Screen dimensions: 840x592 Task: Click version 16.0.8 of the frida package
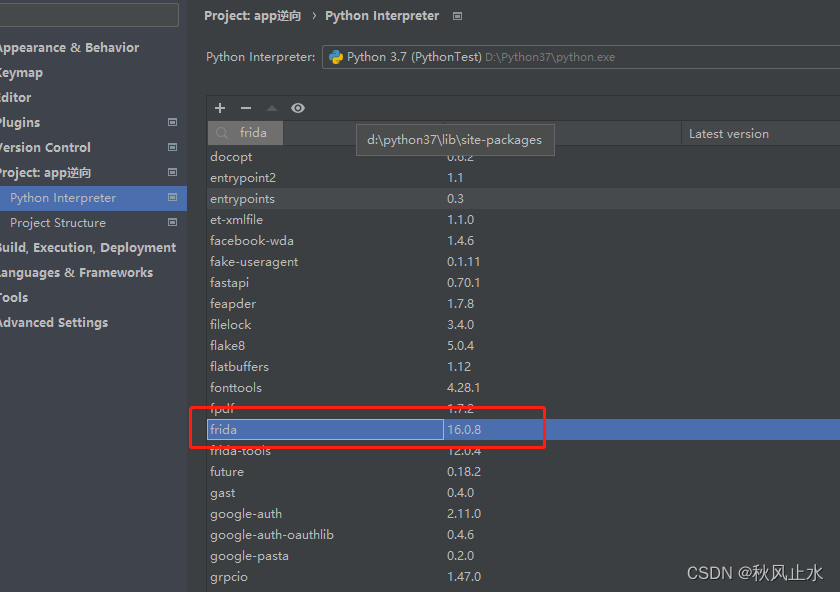(464, 430)
